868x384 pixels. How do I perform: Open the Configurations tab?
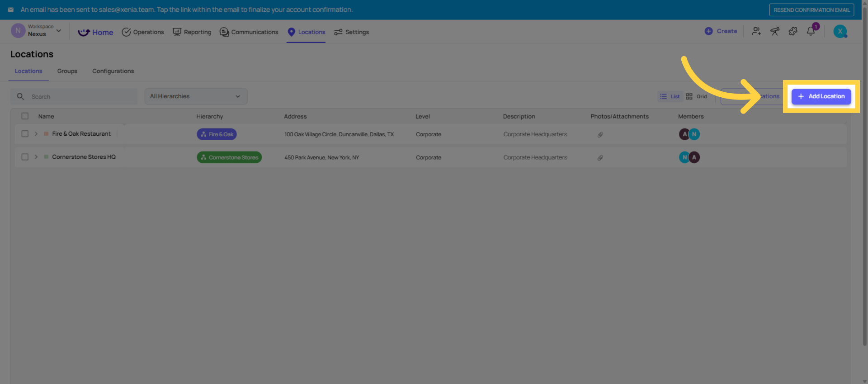pyautogui.click(x=113, y=71)
